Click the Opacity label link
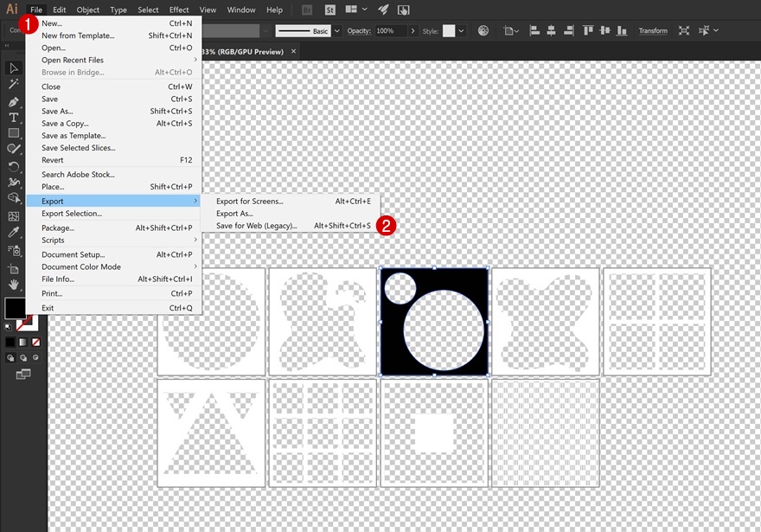 tap(359, 31)
